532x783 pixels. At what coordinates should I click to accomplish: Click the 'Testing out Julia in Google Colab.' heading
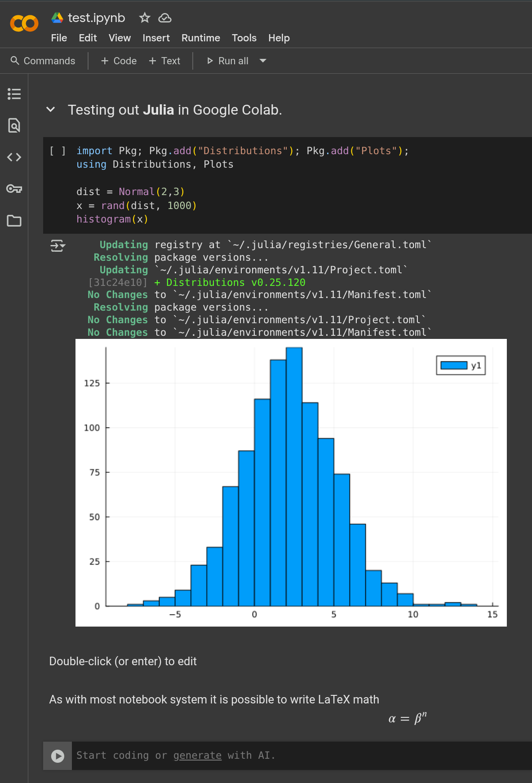click(x=175, y=110)
